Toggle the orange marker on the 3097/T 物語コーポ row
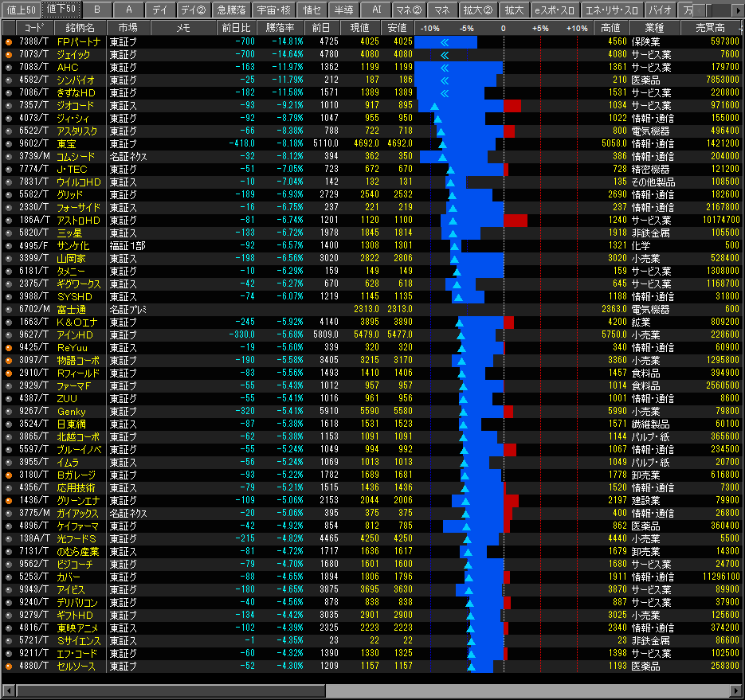Screen dimensions: 745x700 point(8,360)
